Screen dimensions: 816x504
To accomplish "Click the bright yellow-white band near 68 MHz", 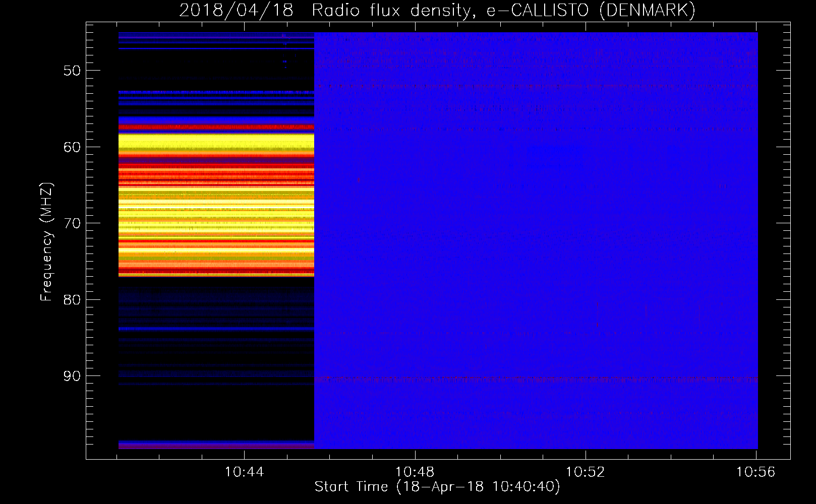I will [x=216, y=205].
